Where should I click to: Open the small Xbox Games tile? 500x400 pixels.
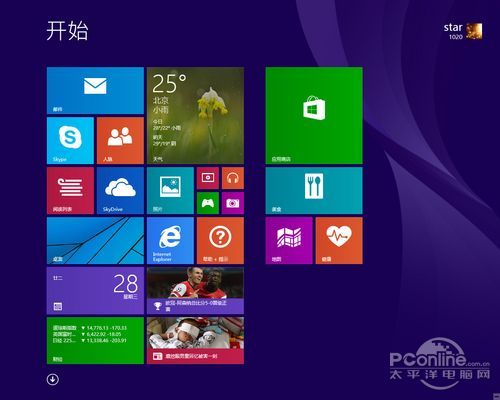coord(208,203)
